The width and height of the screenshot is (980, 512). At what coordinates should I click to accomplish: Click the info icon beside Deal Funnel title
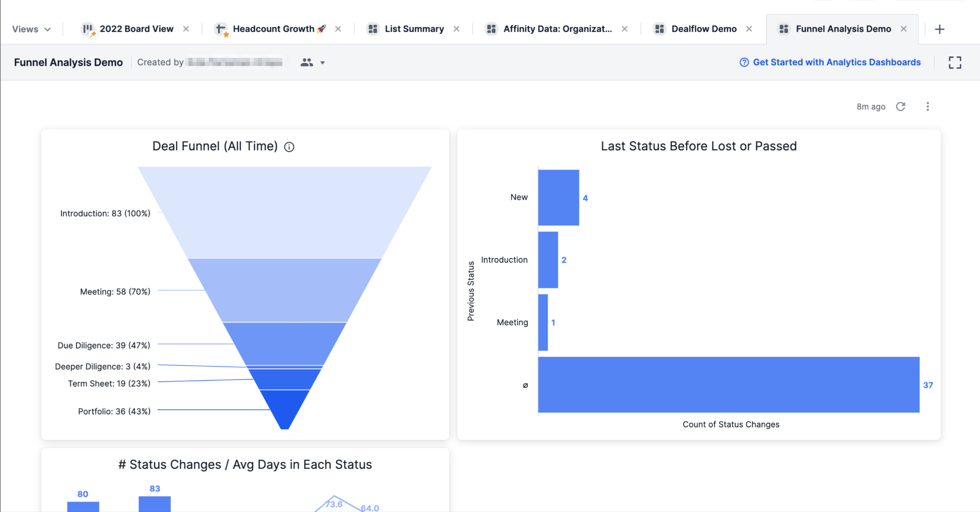[x=289, y=147]
